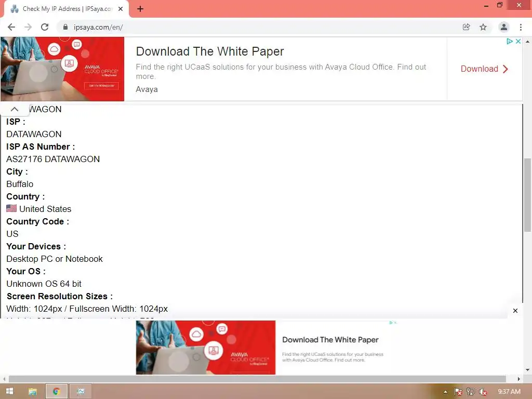Click the US country code value

click(x=12, y=234)
